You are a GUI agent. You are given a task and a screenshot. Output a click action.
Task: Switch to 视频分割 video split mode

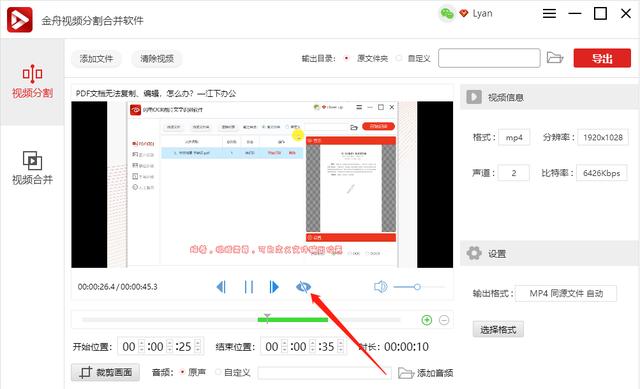pos(32,82)
